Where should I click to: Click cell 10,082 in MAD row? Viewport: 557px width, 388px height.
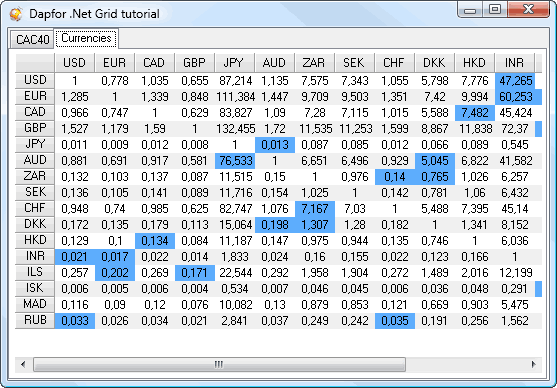tap(235, 305)
